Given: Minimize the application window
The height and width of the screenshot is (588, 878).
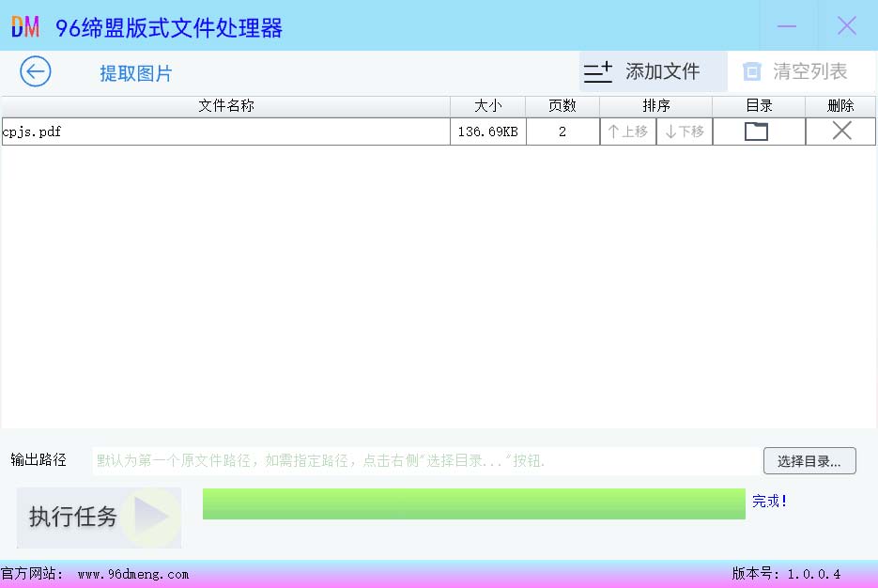Looking at the screenshot, I should (787, 26).
